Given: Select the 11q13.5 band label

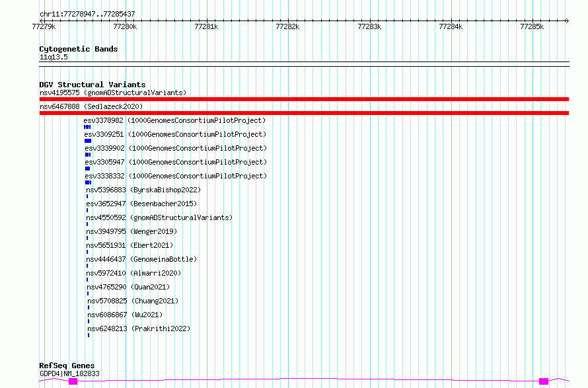Looking at the screenshot, I should coord(54,57).
